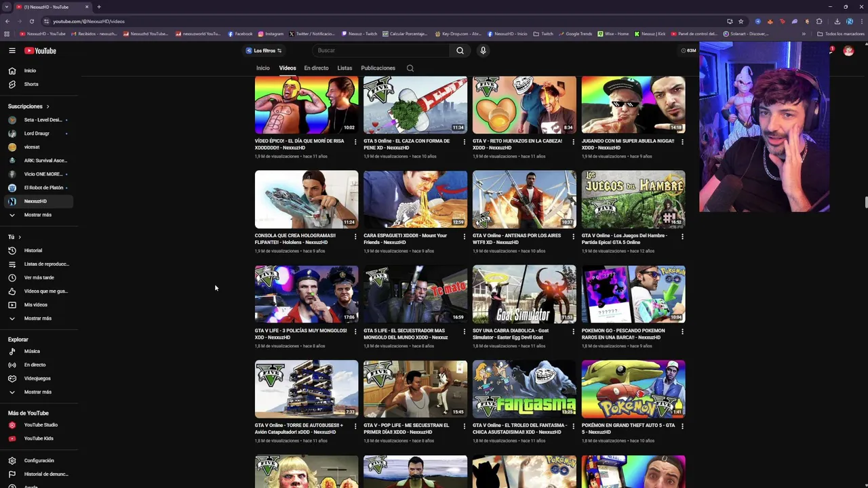Image resolution: width=868 pixels, height=488 pixels.
Task: Open options menu for VÍDEO ÉPICO video
Action: pyautogui.click(x=355, y=142)
